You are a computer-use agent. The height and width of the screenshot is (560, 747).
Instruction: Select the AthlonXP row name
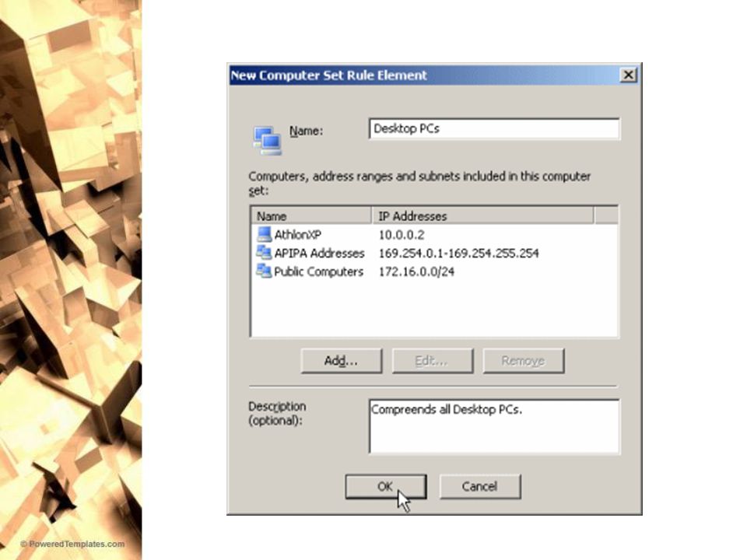click(x=298, y=235)
